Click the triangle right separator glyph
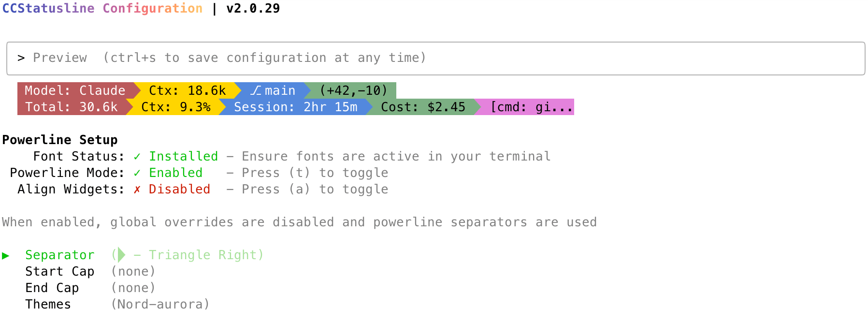This screenshot has width=868, height=323. (122, 255)
